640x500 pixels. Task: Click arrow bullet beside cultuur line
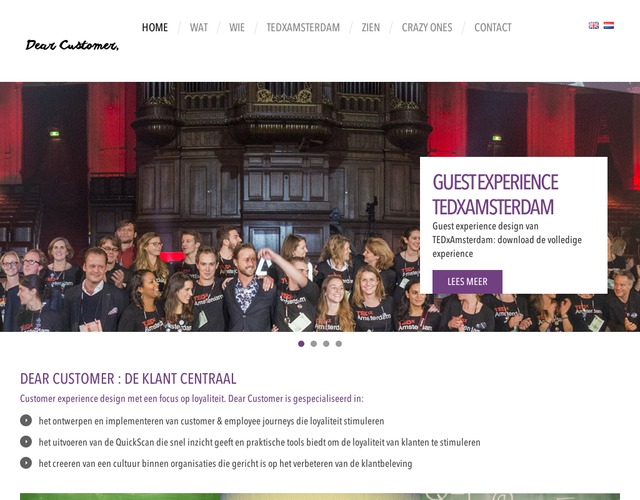click(x=26, y=463)
